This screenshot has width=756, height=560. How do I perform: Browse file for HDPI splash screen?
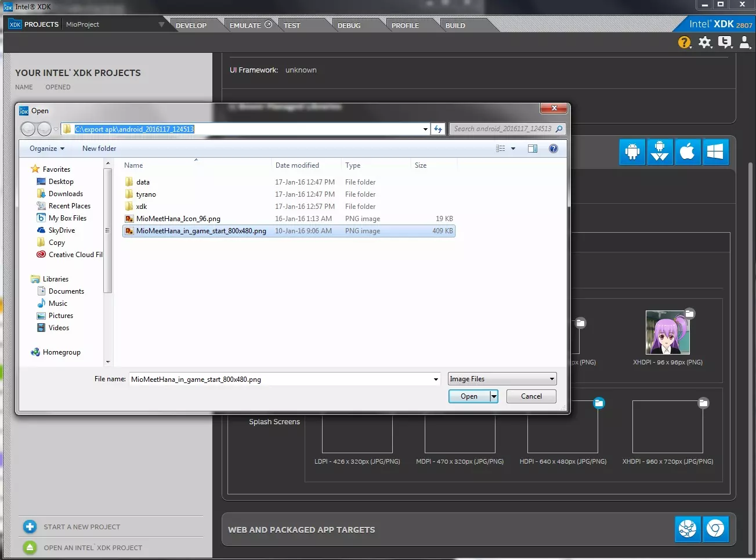tap(599, 403)
